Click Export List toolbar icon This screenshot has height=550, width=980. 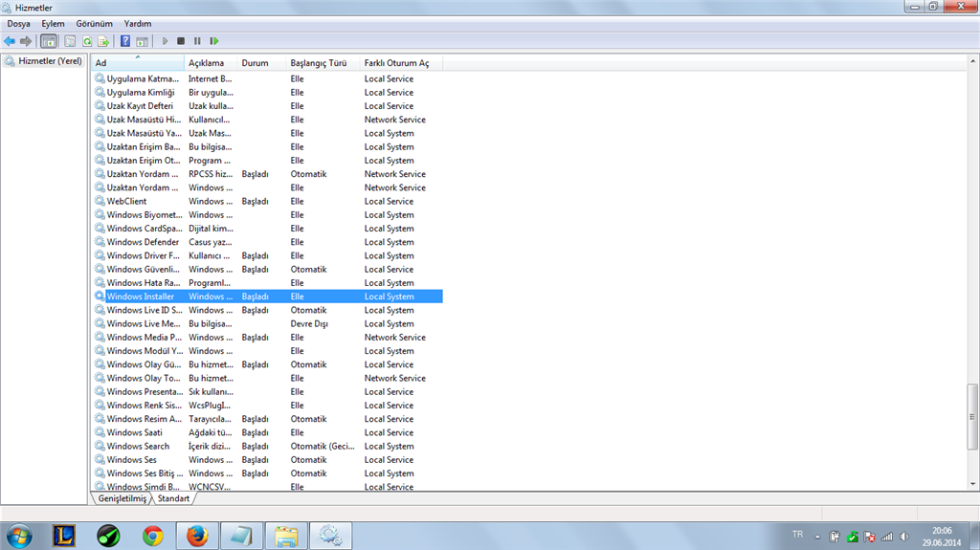[x=103, y=41]
